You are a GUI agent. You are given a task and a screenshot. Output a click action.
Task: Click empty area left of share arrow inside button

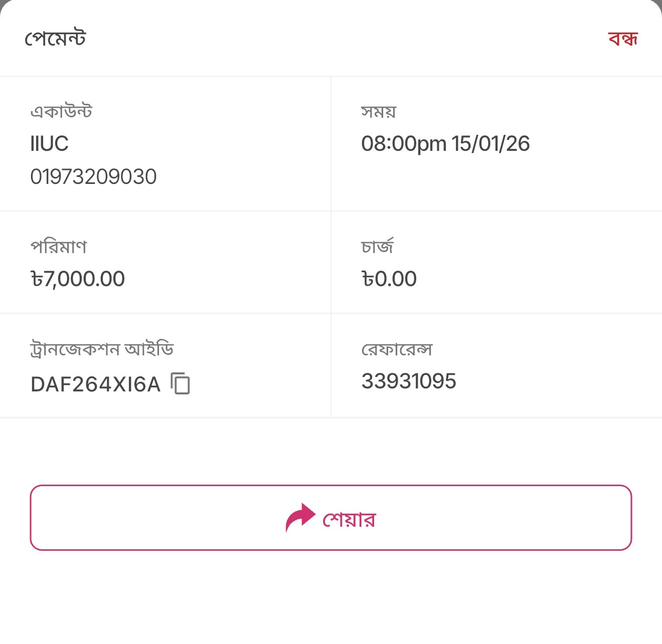tap(150, 518)
